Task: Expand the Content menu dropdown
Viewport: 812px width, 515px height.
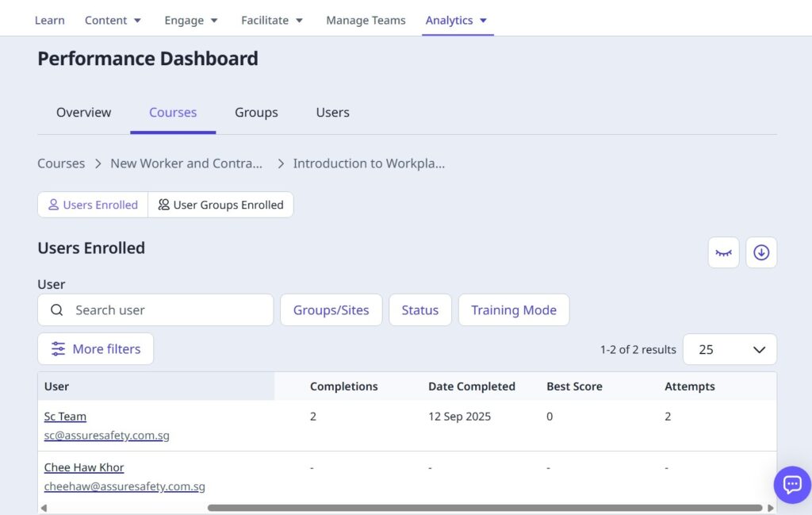Action: click(113, 21)
